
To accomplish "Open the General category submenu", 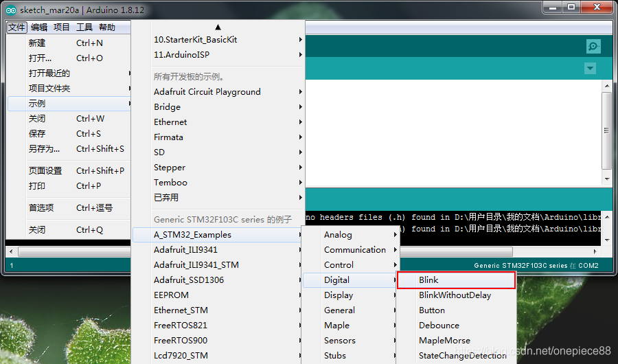I will [x=350, y=310].
